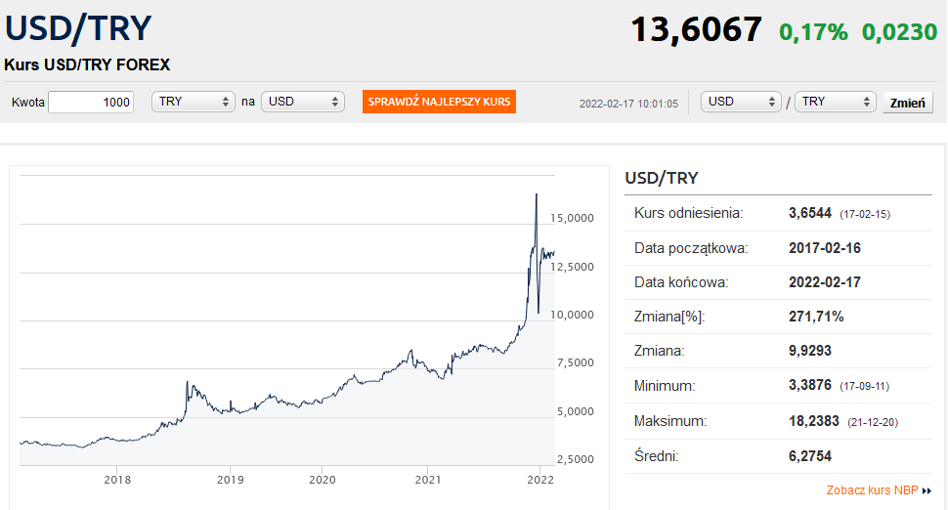
Task: Select the Data początkowa date 2017-02-16
Action: click(825, 248)
